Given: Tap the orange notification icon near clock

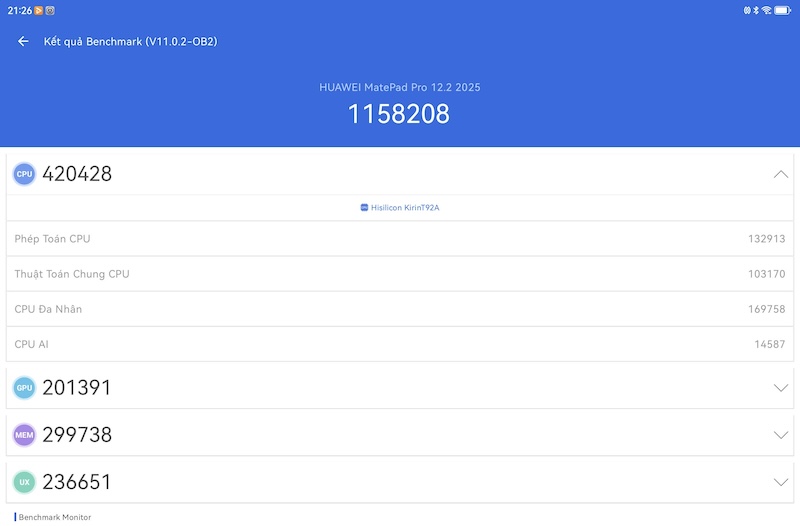Looking at the screenshot, I should pyautogui.click(x=39, y=10).
